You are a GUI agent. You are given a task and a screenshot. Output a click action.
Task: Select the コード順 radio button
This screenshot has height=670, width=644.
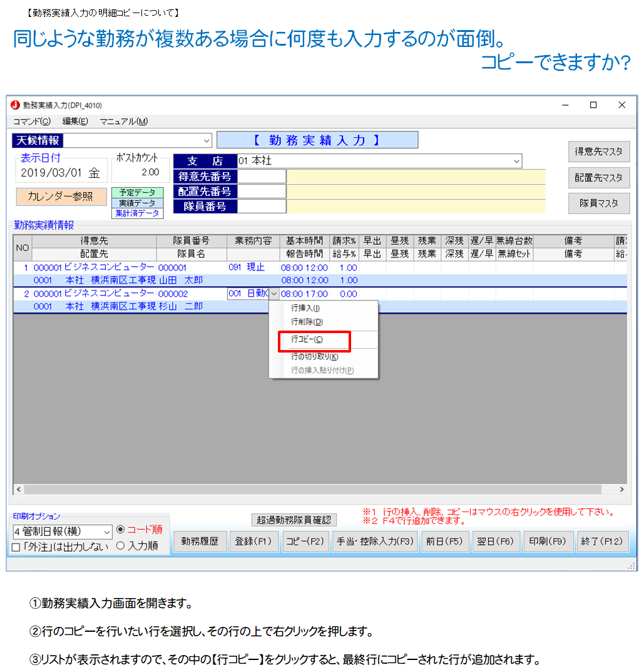pos(121,530)
